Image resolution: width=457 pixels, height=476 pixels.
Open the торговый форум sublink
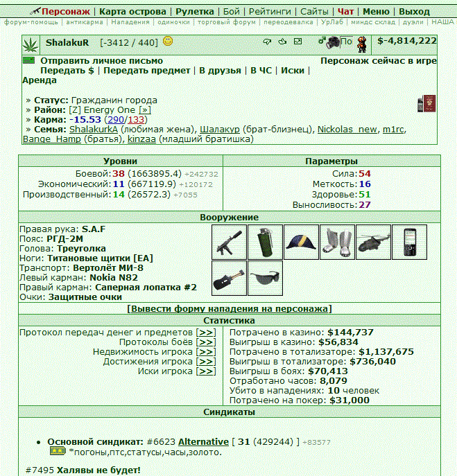pyautogui.click(x=227, y=22)
